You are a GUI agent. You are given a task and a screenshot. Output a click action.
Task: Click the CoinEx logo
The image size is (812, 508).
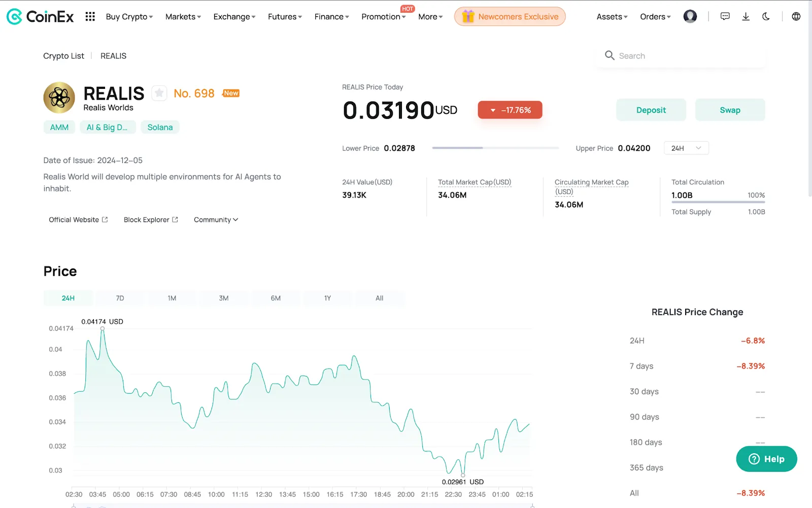[40, 17]
